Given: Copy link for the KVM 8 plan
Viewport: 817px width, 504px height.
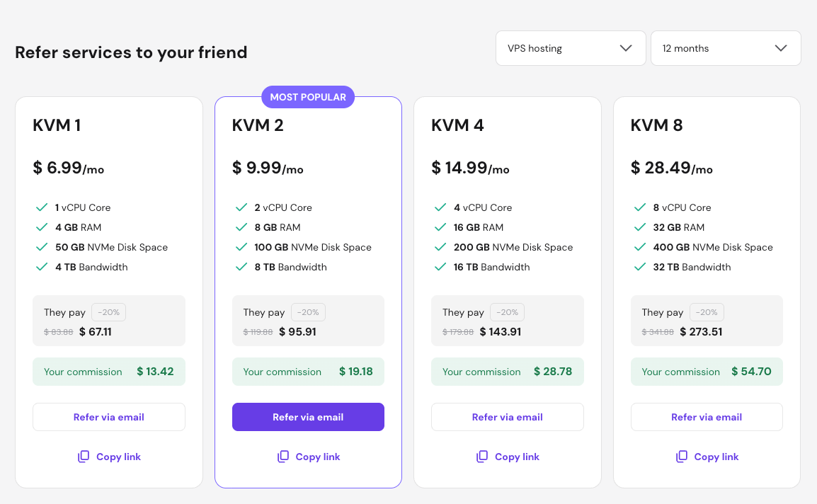Looking at the screenshot, I should 716,457.
